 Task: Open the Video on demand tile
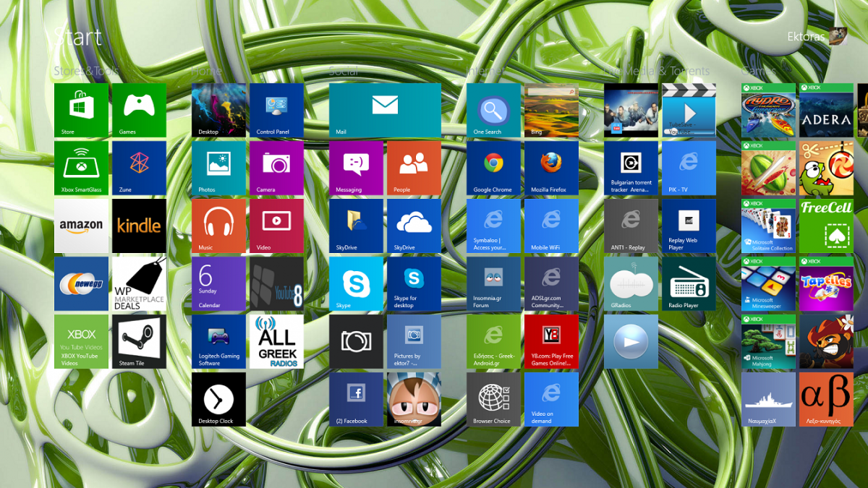point(551,399)
